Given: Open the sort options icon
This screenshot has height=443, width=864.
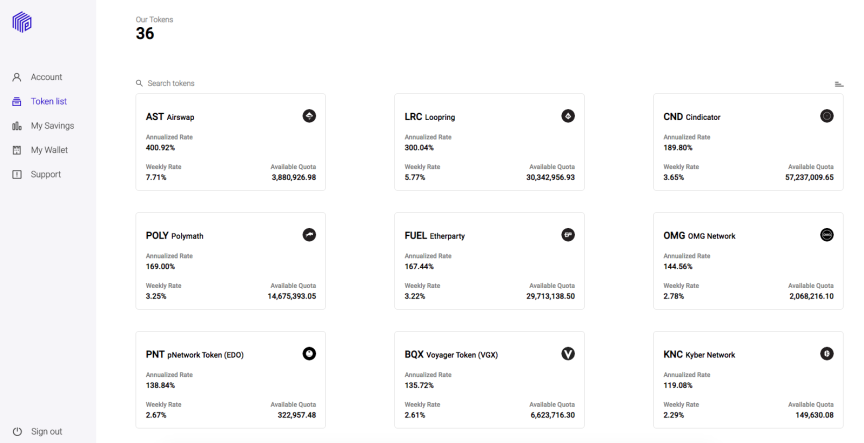Looking at the screenshot, I should click(x=839, y=84).
